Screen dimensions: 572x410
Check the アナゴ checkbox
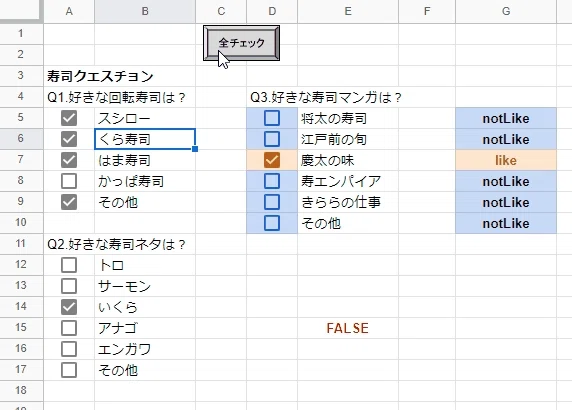pos(69,328)
